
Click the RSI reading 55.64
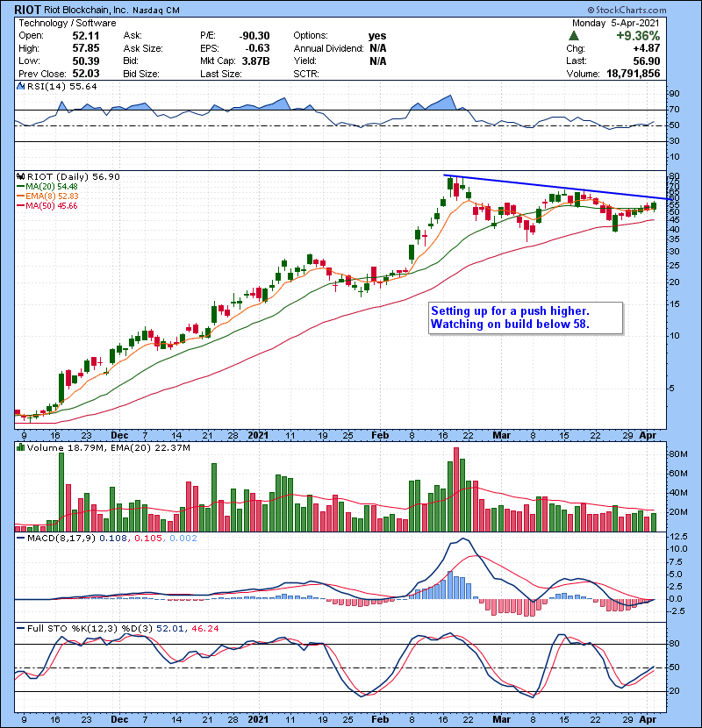(82, 86)
